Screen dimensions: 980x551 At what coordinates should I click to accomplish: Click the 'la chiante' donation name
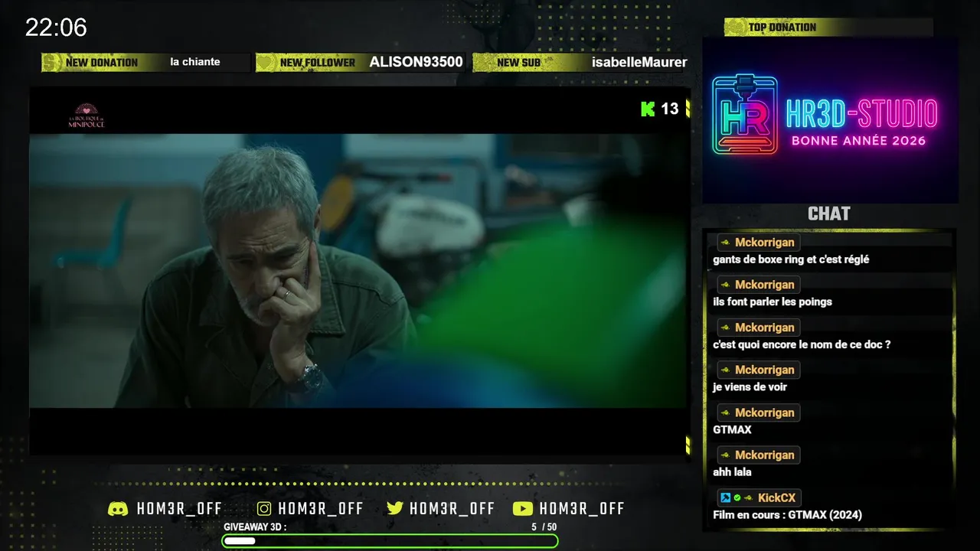[195, 62]
